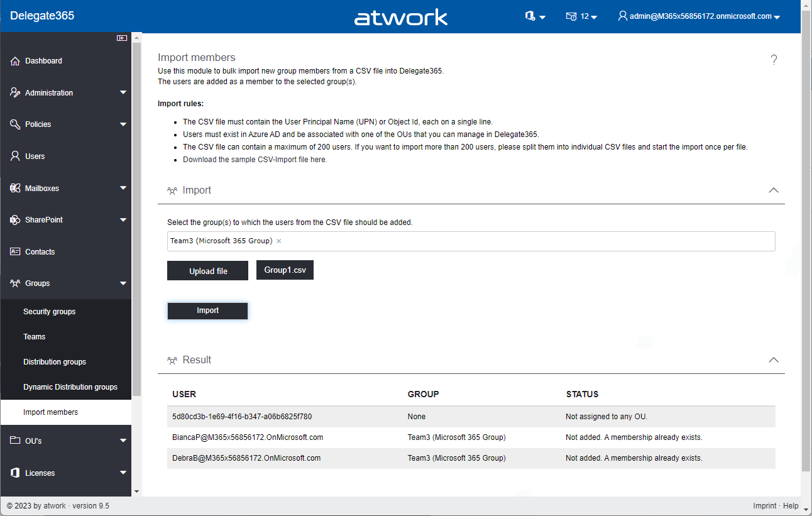Viewport: 812px width, 516px height.
Task: Collapse the Result section chevron
Action: tap(774, 360)
